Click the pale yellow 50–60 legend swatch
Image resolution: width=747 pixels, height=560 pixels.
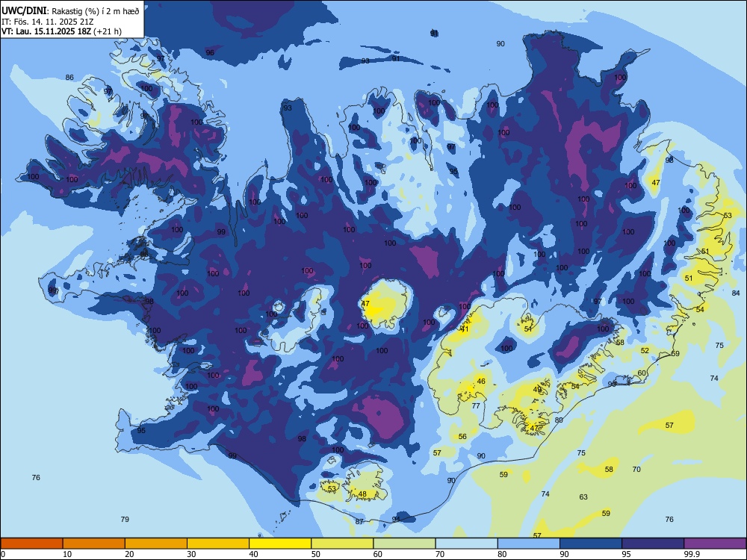coord(343,544)
